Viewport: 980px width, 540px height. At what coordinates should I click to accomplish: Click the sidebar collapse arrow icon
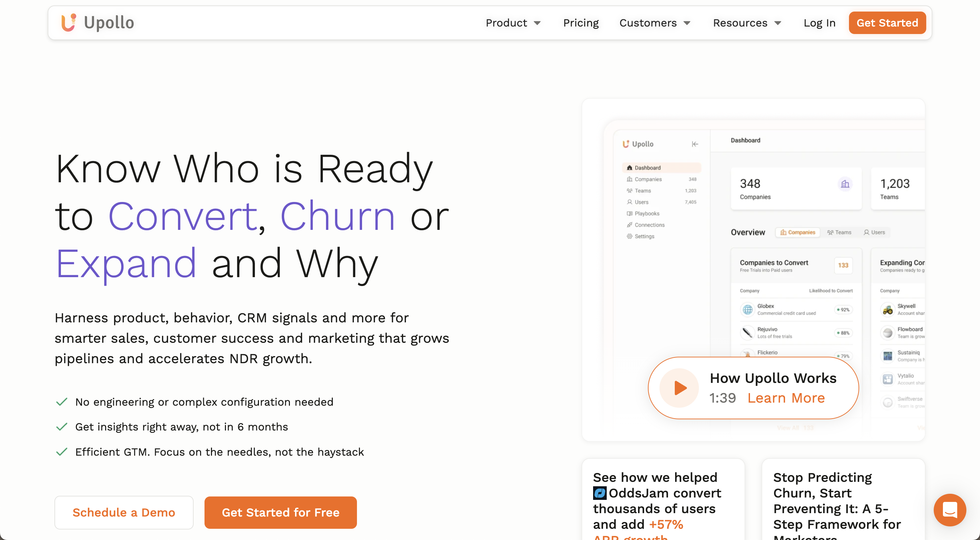click(x=695, y=144)
